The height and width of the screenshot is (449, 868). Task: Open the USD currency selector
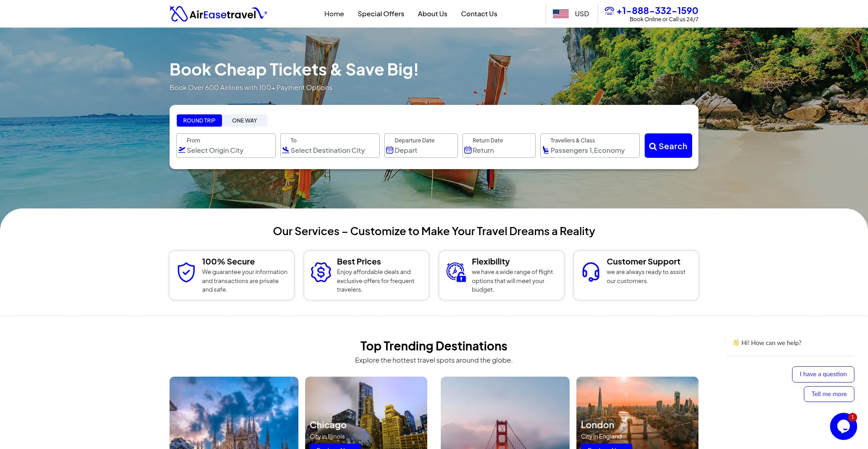tap(581, 14)
